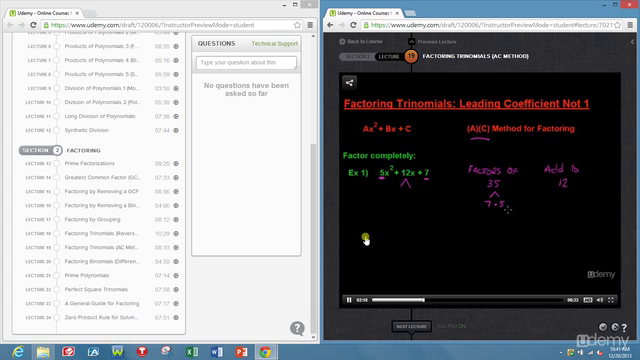Open Excel from the taskbar
640x360 pixels.
coord(192,352)
